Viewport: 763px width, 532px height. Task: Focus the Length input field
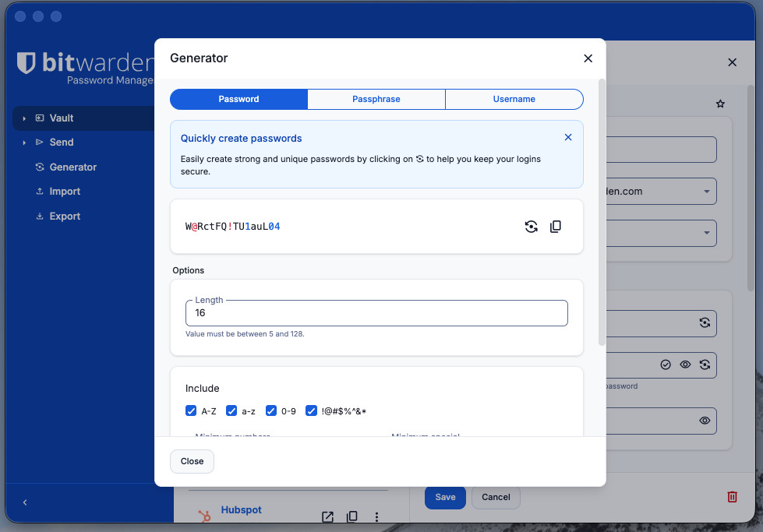(x=376, y=313)
